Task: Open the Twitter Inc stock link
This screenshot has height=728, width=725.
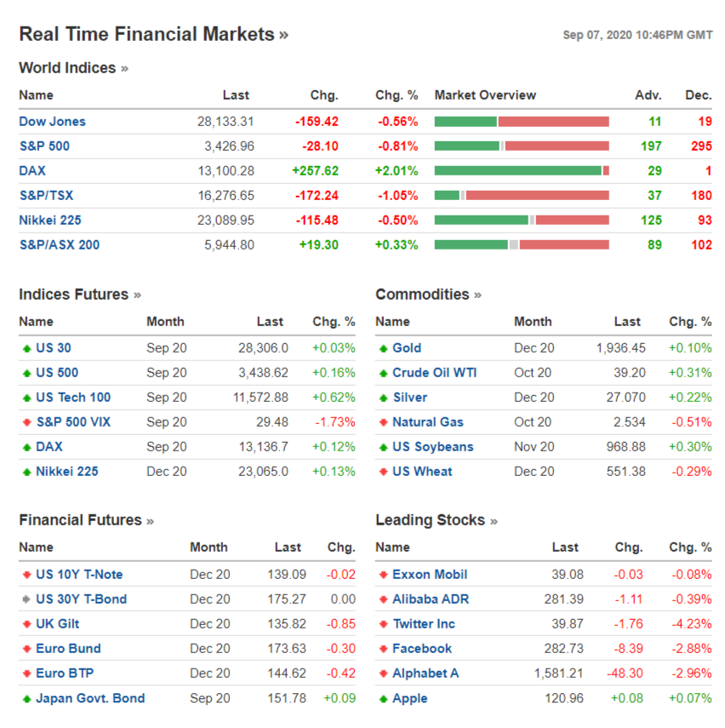Action: point(424,623)
